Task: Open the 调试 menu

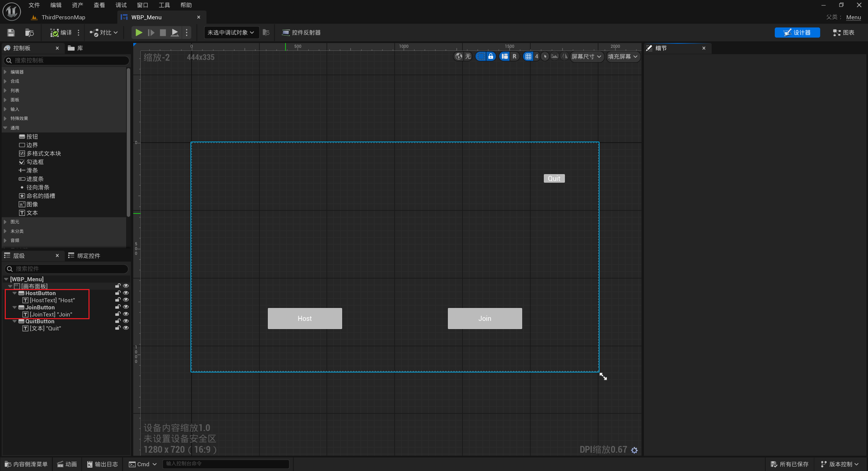Action: coord(121,5)
